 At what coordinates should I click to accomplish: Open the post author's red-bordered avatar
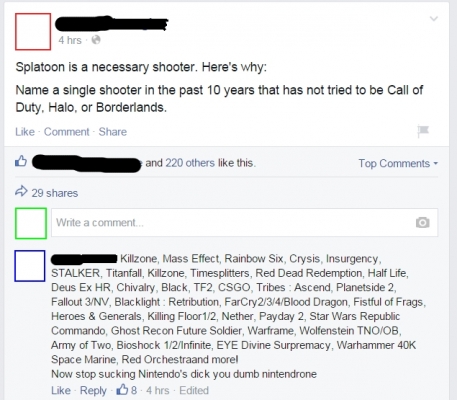tap(33, 32)
